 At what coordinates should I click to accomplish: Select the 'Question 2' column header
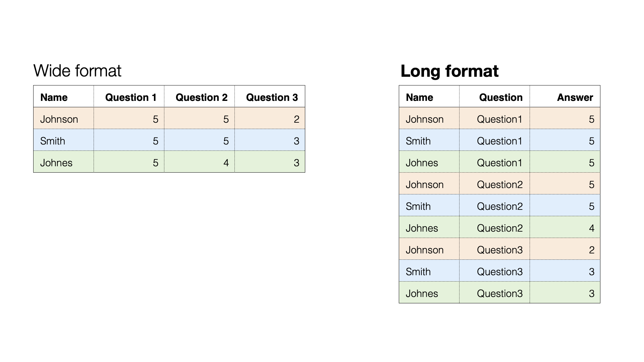pyautogui.click(x=201, y=97)
